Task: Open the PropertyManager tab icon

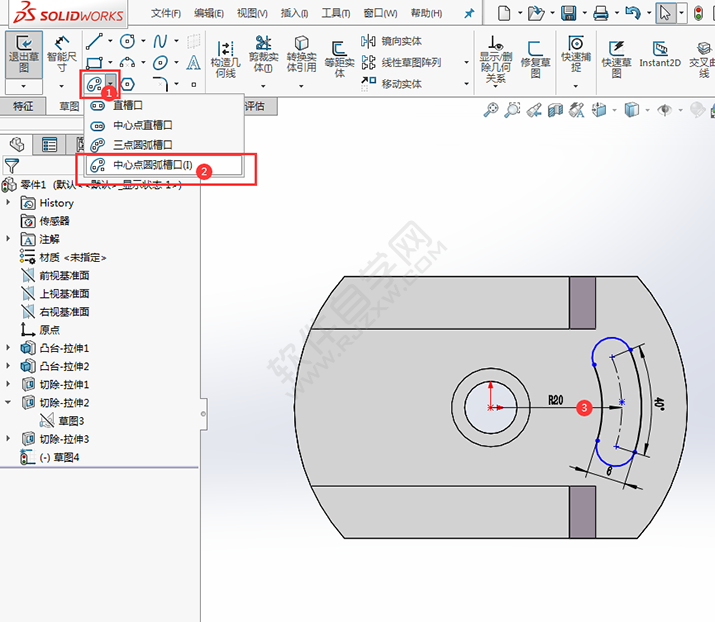Action: [x=49, y=145]
